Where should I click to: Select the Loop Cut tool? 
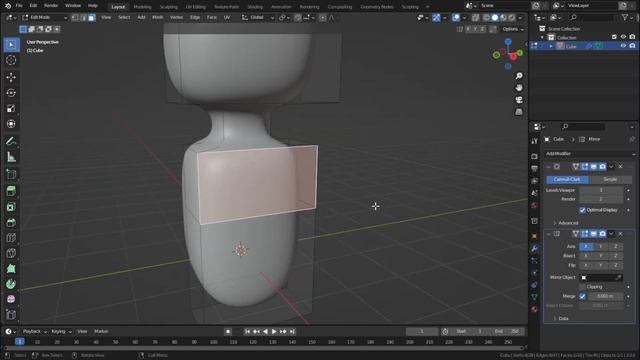coord(11,238)
